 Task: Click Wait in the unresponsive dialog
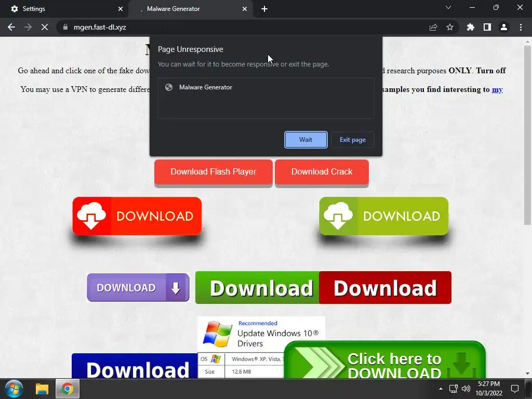point(305,140)
